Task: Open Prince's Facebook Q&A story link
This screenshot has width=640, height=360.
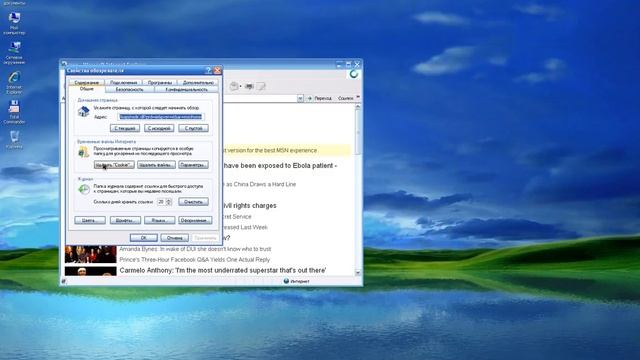Action: (195, 260)
